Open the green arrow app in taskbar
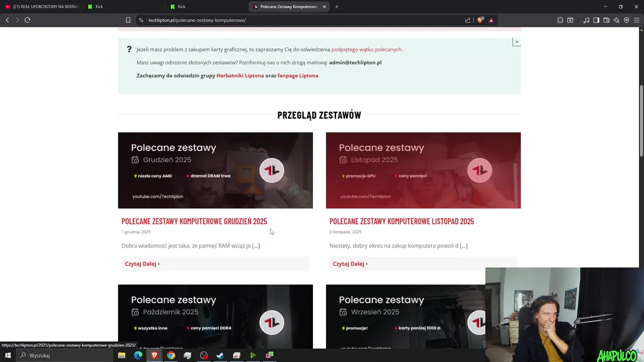Viewport: 644px width, 362px height. (253, 355)
